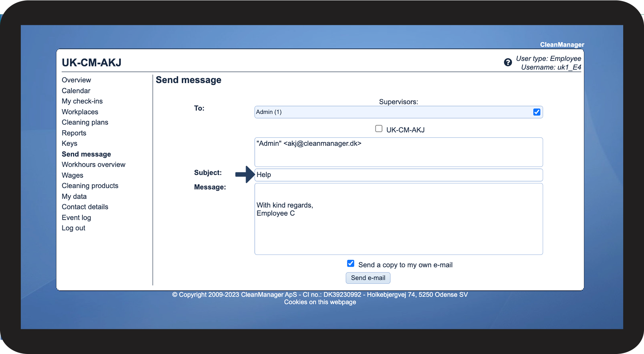Screen dimensions: 644x354
Task: Click inside the Message text area
Action: coord(399,219)
